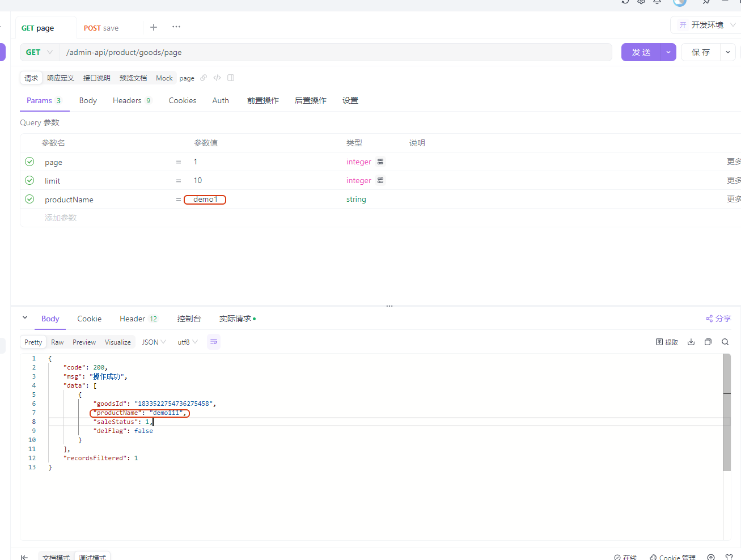Open the JSON format dropdown
Screen dimensions: 741x560
154,342
